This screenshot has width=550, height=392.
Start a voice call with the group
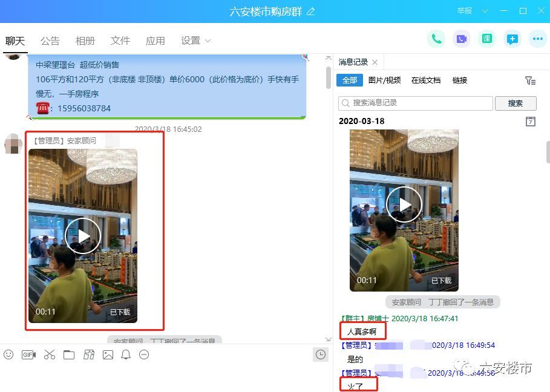[436, 39]
